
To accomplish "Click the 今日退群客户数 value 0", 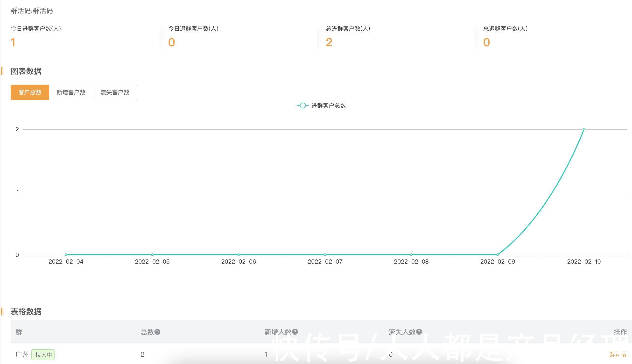I will tap(171, 42).
